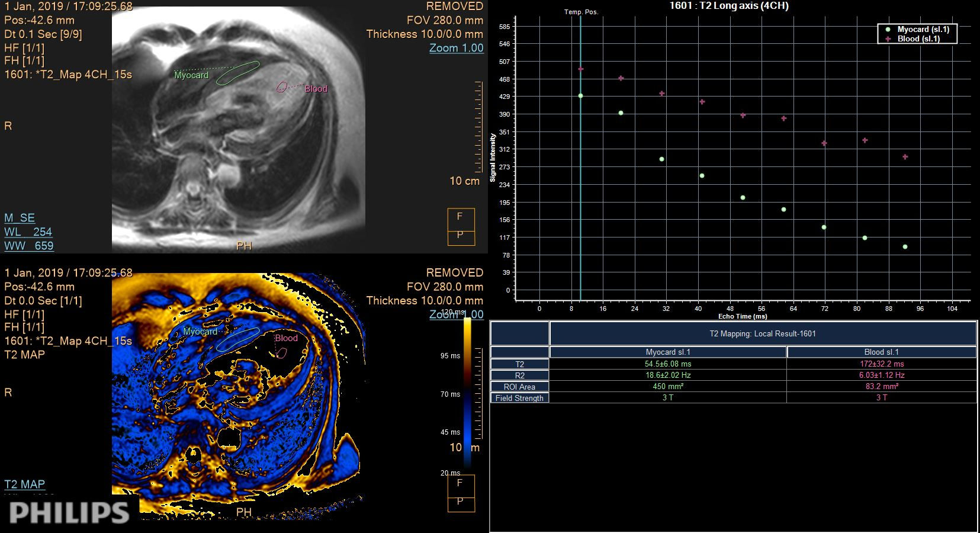Click the underlined M_SE sequence label

(21, 218)
